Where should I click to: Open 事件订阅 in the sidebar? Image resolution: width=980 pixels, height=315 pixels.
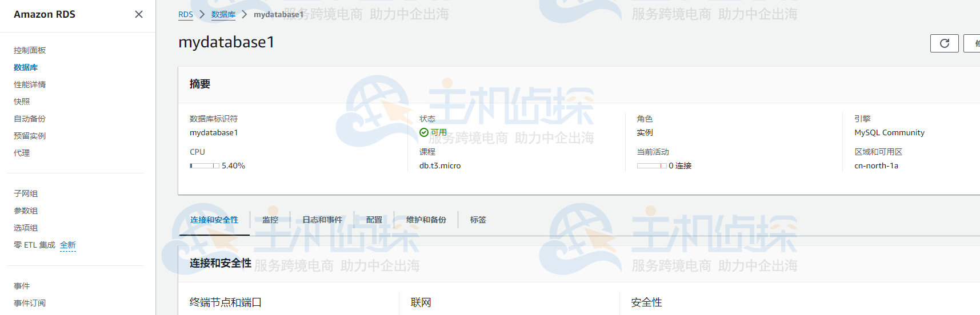click(30, 303)
